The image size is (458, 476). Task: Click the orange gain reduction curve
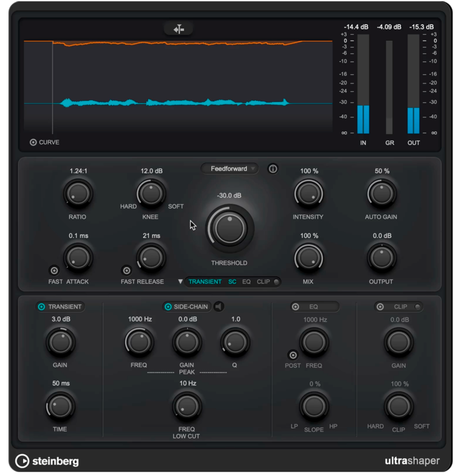178,43
